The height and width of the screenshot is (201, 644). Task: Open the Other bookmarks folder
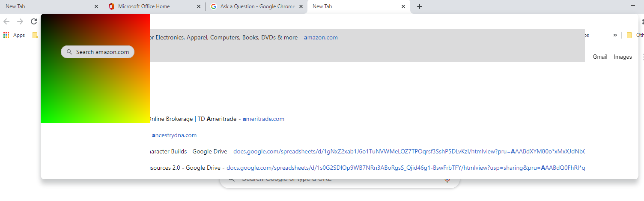[635, 35]
